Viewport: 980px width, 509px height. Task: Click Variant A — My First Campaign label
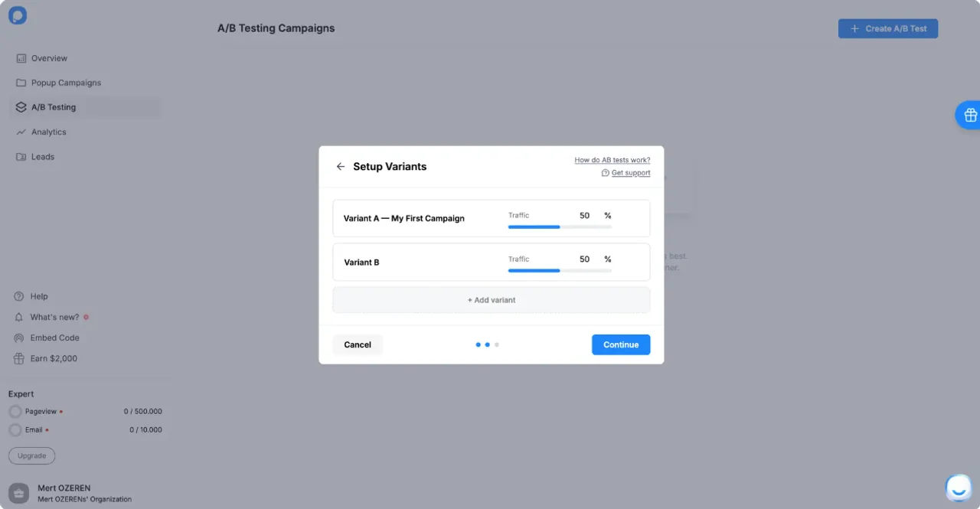(404, 218)
